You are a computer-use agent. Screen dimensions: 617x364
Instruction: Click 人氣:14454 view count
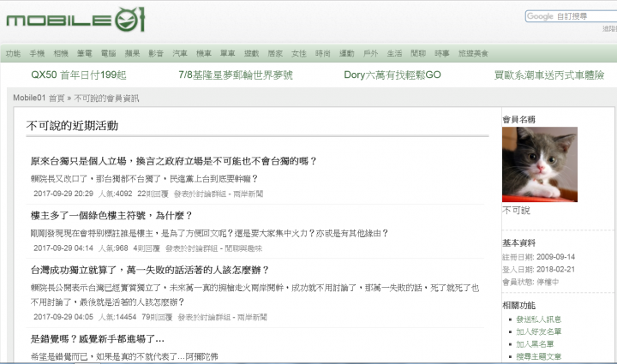pyautogui.click(x=117, y=317)
